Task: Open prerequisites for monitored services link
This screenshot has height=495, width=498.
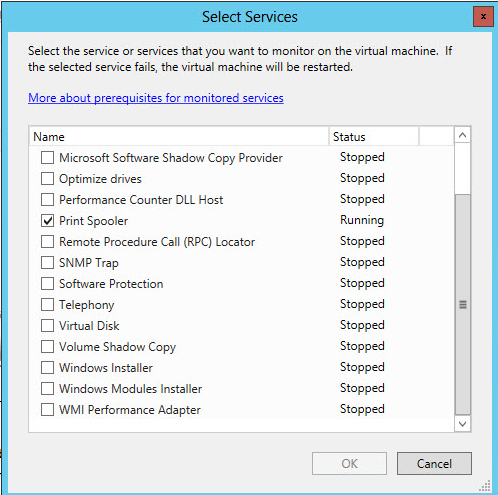Action: click(156, 98)
